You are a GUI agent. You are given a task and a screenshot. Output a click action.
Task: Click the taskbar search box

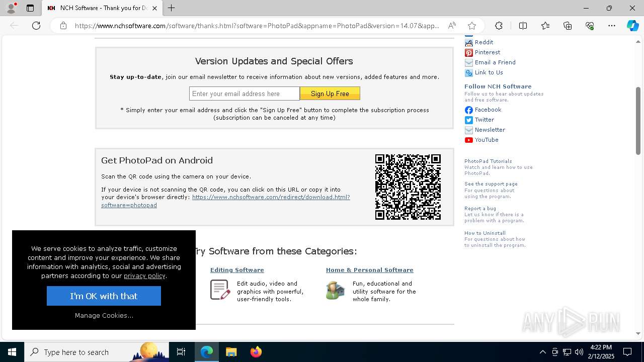pyautogui.click(x=97, y=352)
